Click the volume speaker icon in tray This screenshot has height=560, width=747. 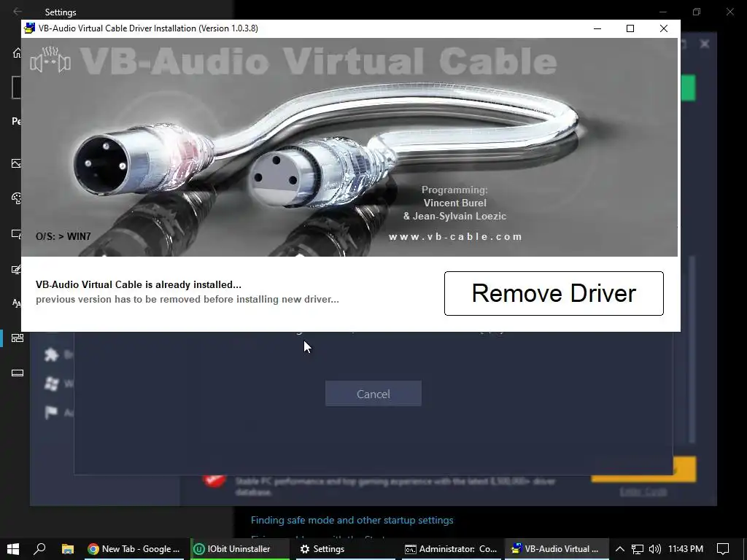(x=655, y=549)
